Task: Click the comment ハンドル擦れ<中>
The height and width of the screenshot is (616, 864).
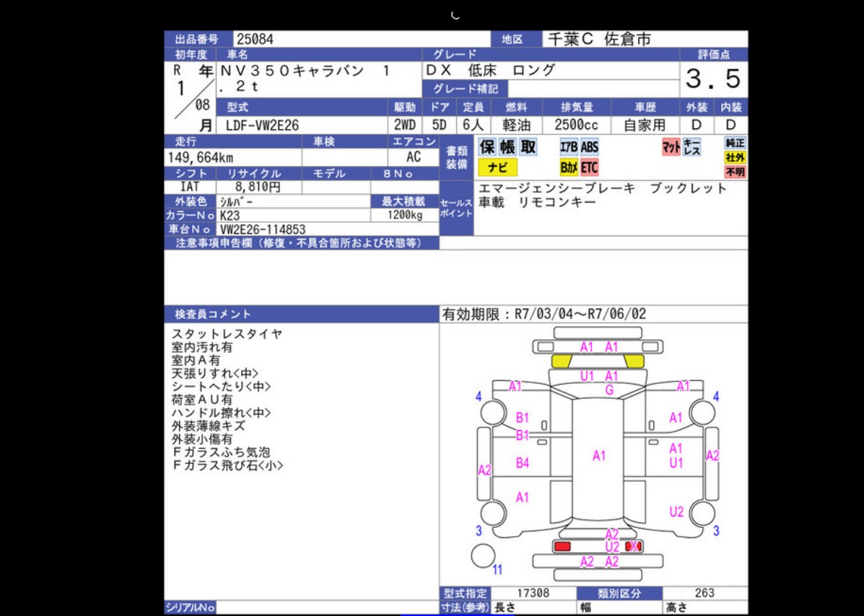Action: coord(222,413)
